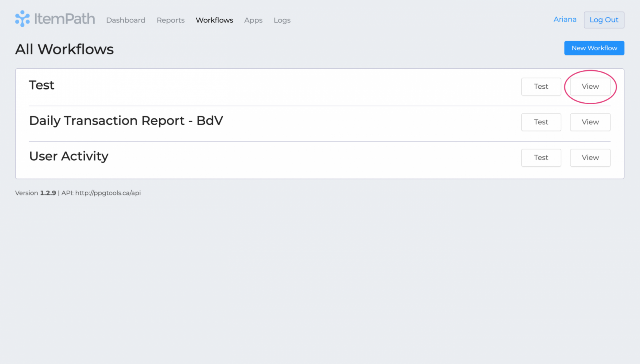
Task: Click the version 1.2.9 footer text
Action: tap(36, 193)
